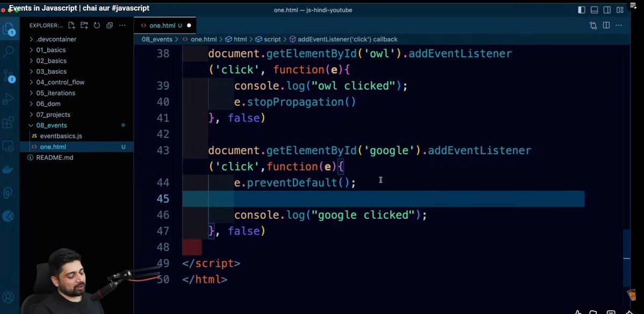Click the New Folder button in Explorer
Screen dimensions: 644x314
[84, 25]
